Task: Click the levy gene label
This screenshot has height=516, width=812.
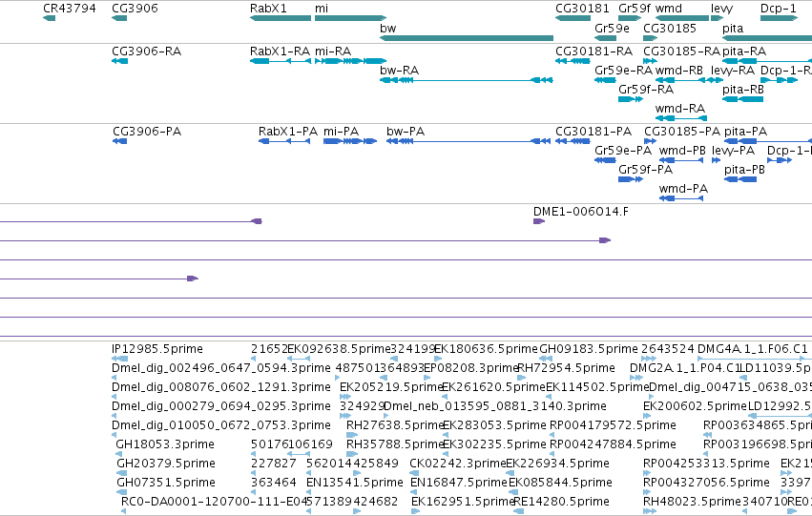Action: 721,9
